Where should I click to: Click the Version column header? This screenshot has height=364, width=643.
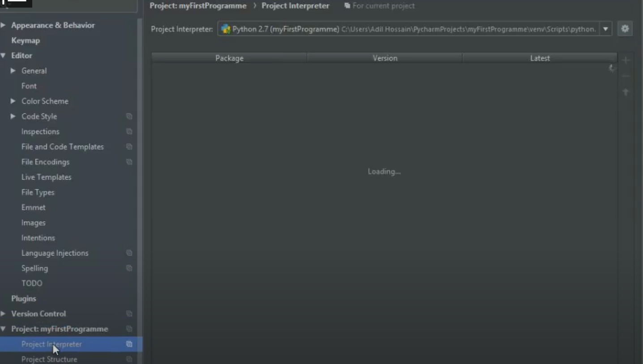385,58
